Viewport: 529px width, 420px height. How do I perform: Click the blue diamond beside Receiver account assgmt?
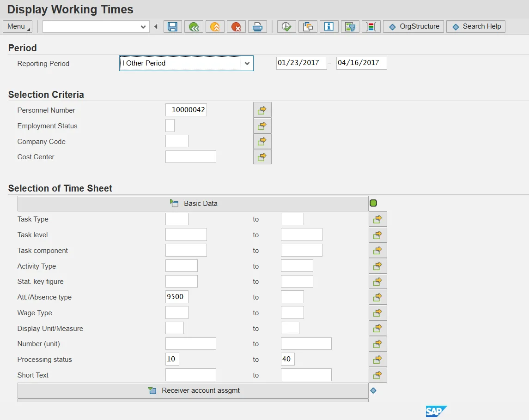click(373, 390)
